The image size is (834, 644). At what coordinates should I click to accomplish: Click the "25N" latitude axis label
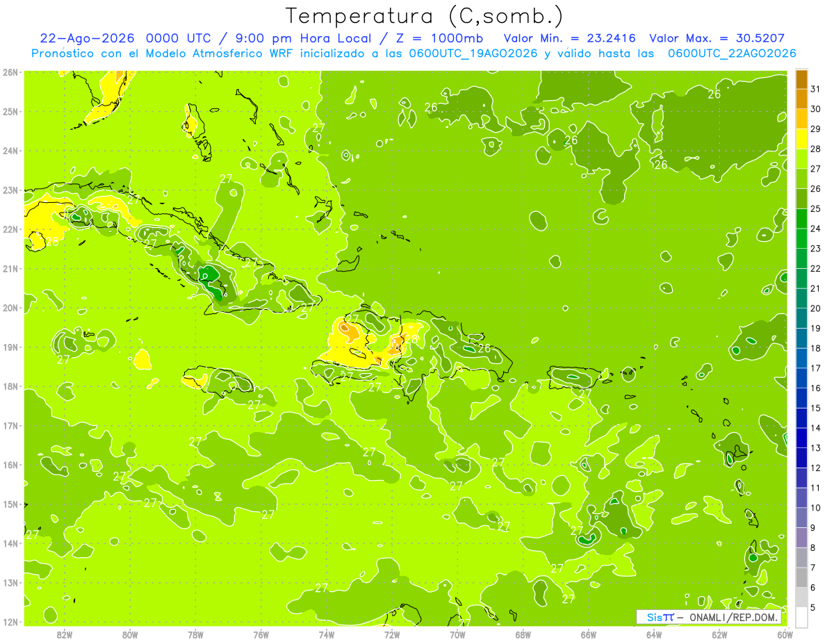(10, 111)
